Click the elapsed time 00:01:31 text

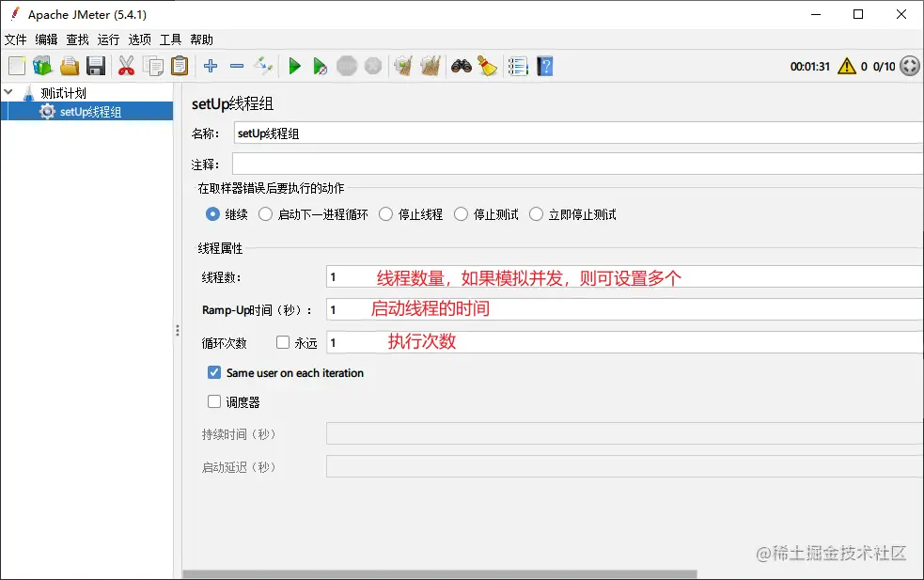pyautogui.click(x=809, y=67)
